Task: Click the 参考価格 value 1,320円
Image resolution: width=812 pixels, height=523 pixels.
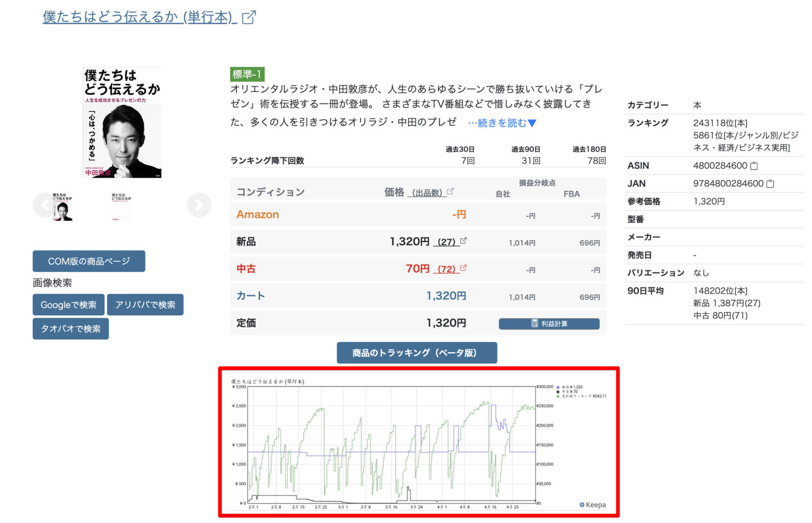Action: click(709, 201)
